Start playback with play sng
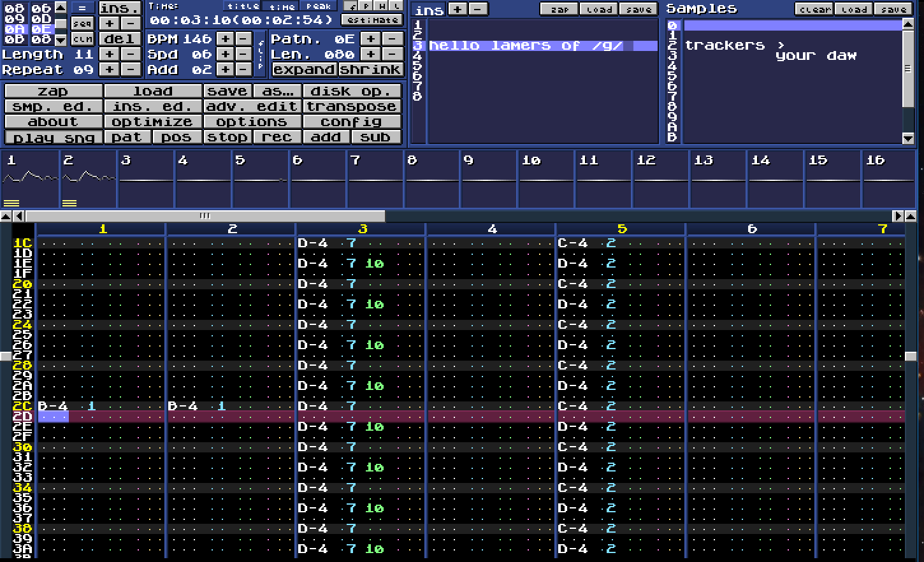 click(54, 137)
